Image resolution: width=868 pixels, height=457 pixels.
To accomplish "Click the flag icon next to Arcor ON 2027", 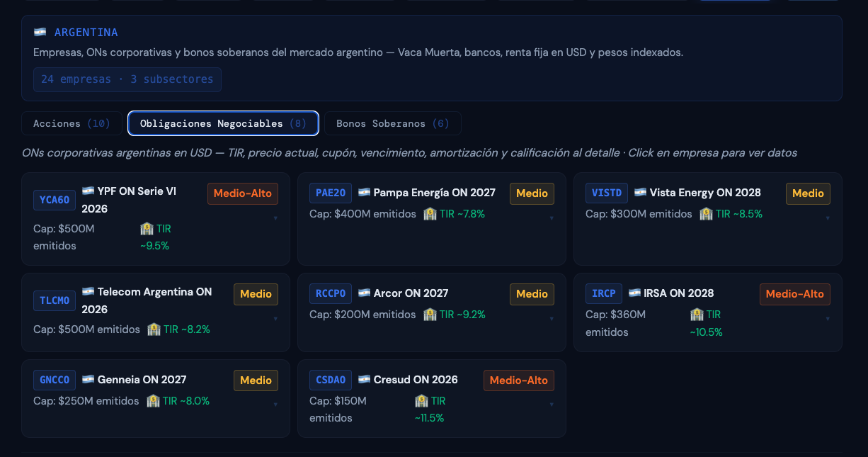I will coord(365,293).
